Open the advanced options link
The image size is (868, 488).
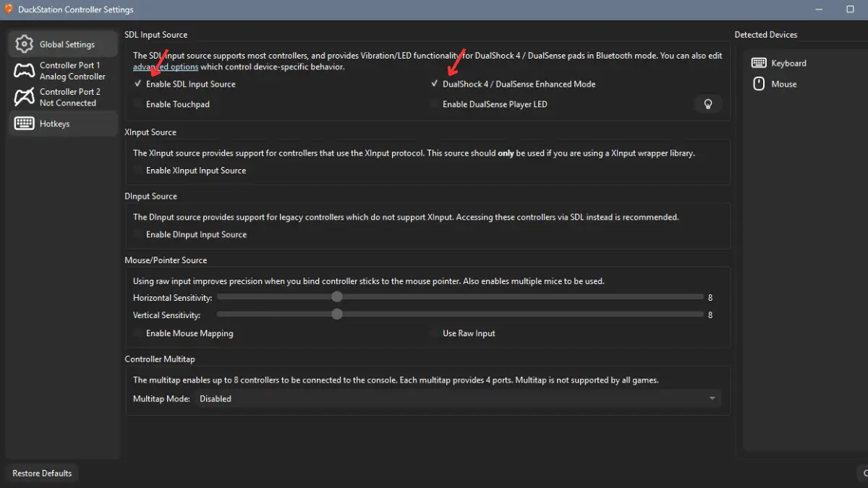[166, 67]
